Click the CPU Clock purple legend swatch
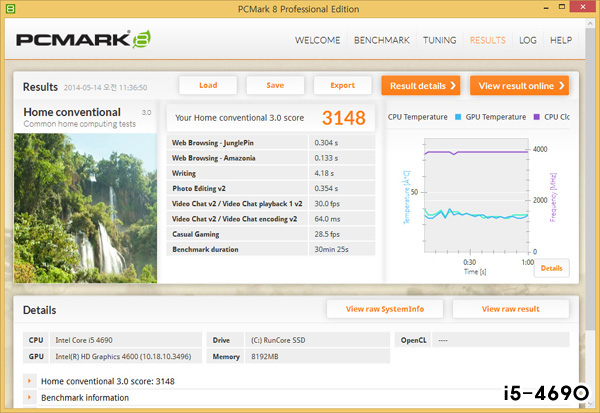600x413 pixels. [536, 117]
